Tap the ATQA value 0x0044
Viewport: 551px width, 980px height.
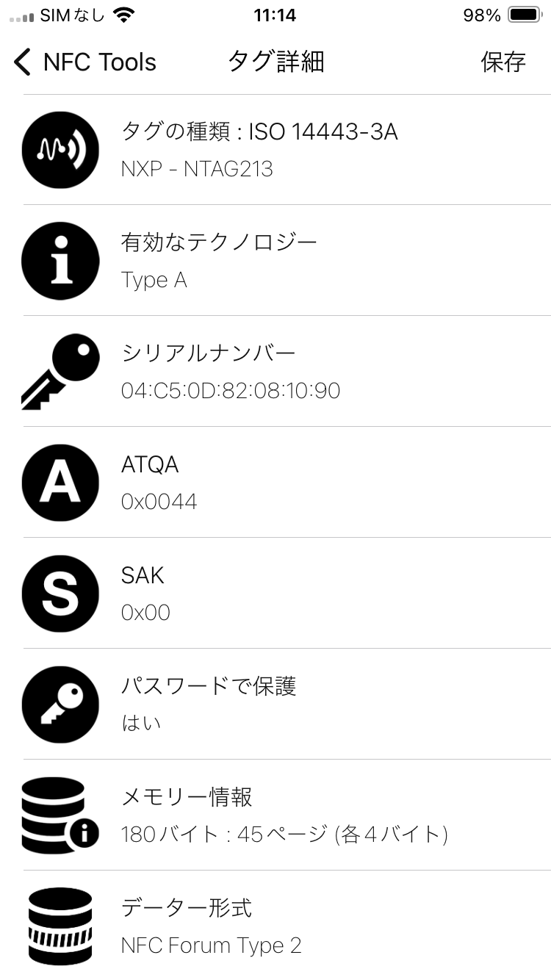pyautogui.click(x=159, y=502)
